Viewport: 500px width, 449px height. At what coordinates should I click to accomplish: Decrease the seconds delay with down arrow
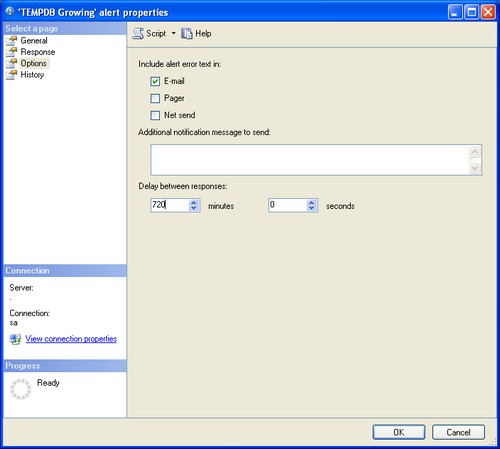tap(311, 208)
